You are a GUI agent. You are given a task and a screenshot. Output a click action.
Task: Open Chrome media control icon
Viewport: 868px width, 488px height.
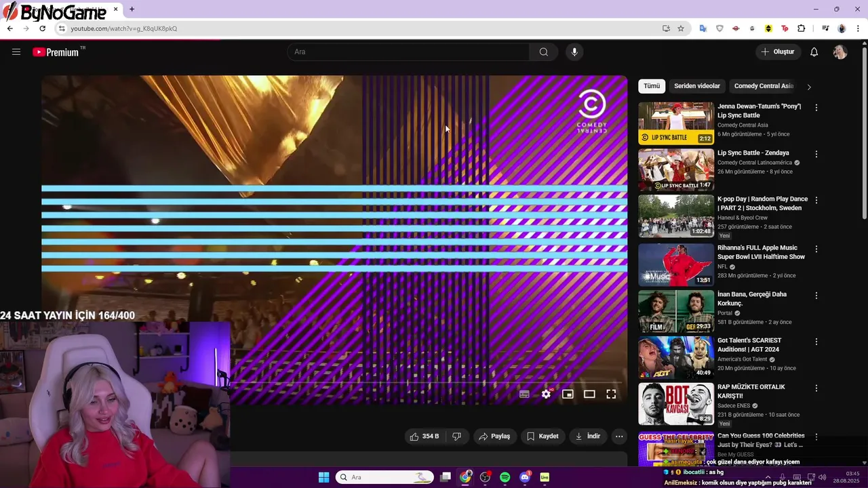(x=825, y=28)
